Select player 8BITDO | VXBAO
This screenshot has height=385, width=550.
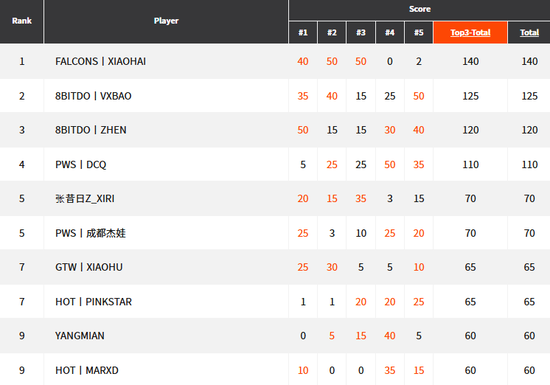pyautogui.click(x=93, y=96)
